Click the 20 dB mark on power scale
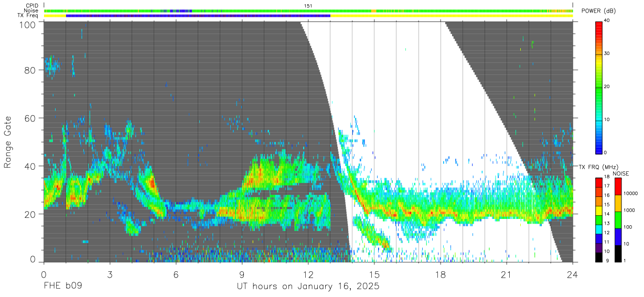The image size is (644, 297). coord(606,86)
